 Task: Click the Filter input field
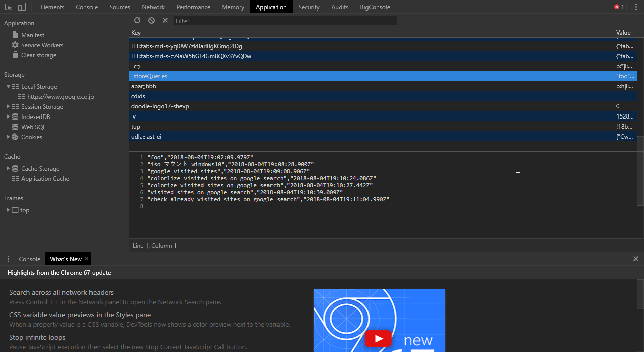pos(285,21)
